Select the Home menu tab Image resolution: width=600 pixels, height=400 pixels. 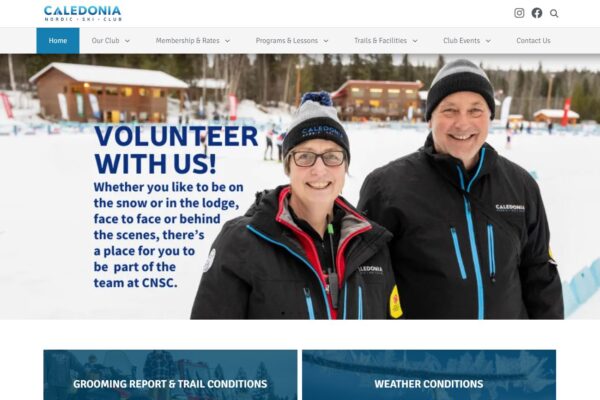pyautogui.click(x=58, y=41)
